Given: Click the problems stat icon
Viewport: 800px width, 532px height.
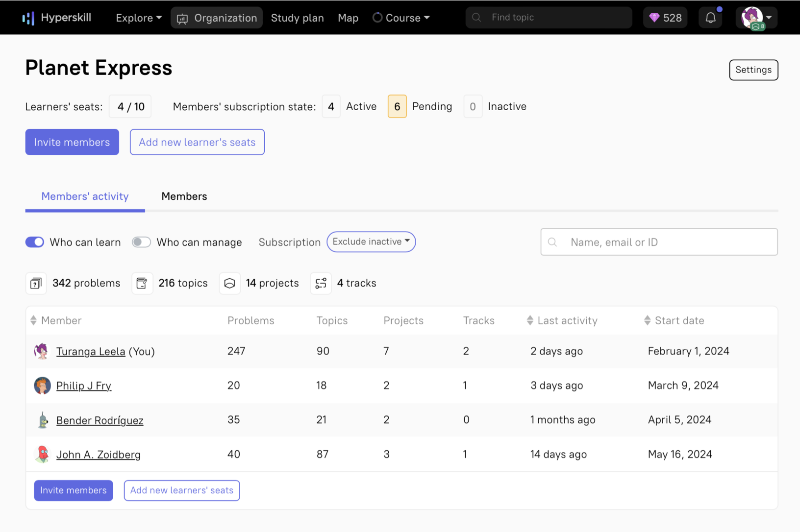Looking at the screenshot, I should pos(36,283).
